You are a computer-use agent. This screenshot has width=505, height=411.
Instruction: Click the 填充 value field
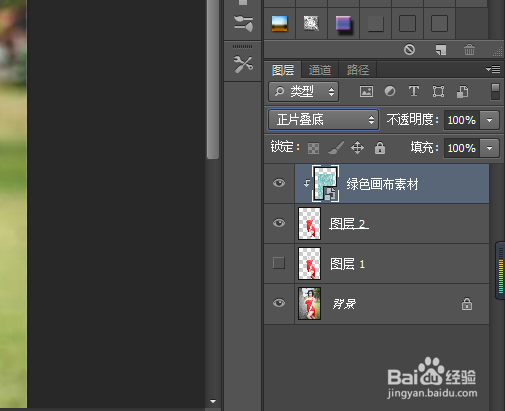click(x=462, y=148)
